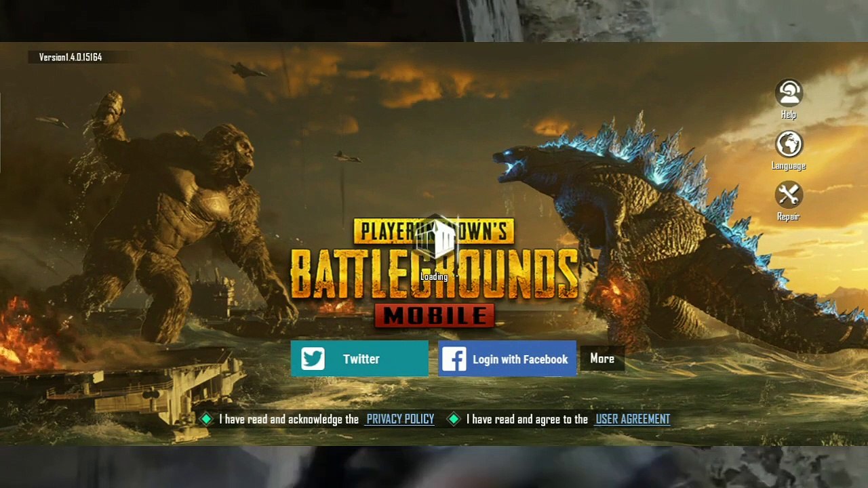Click the Twitter bird logo

(313, 359)
